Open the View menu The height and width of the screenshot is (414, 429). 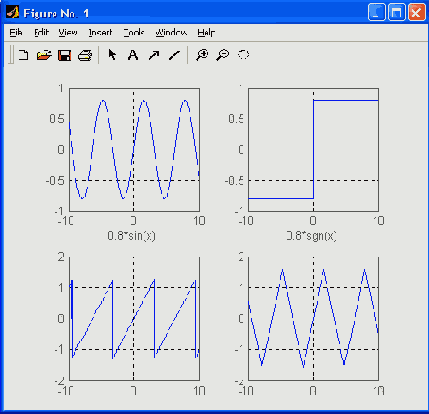(68, 32)
